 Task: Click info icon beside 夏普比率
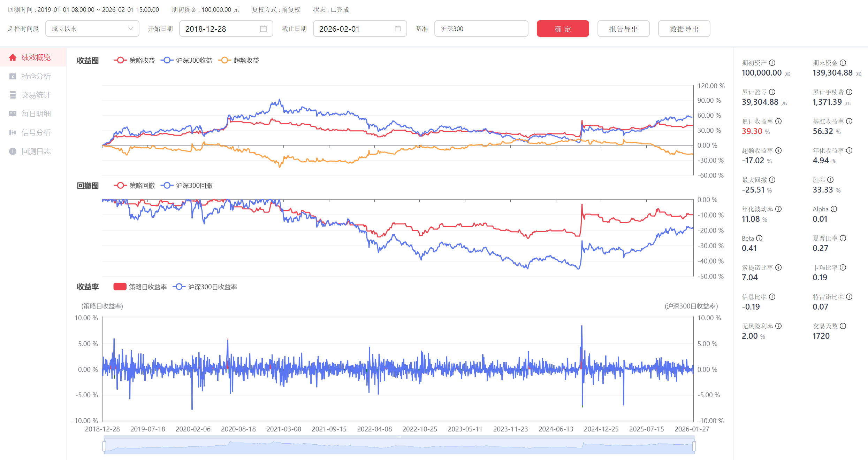tap(843, 238)
